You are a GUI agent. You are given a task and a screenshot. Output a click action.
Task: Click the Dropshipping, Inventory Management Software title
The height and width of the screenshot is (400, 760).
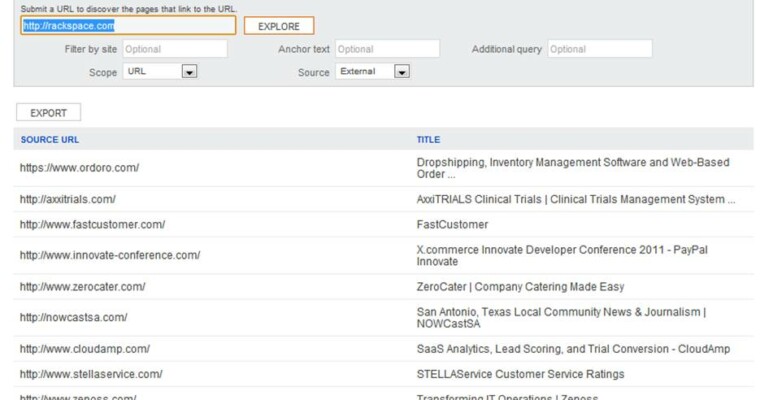tap(573, 168)
